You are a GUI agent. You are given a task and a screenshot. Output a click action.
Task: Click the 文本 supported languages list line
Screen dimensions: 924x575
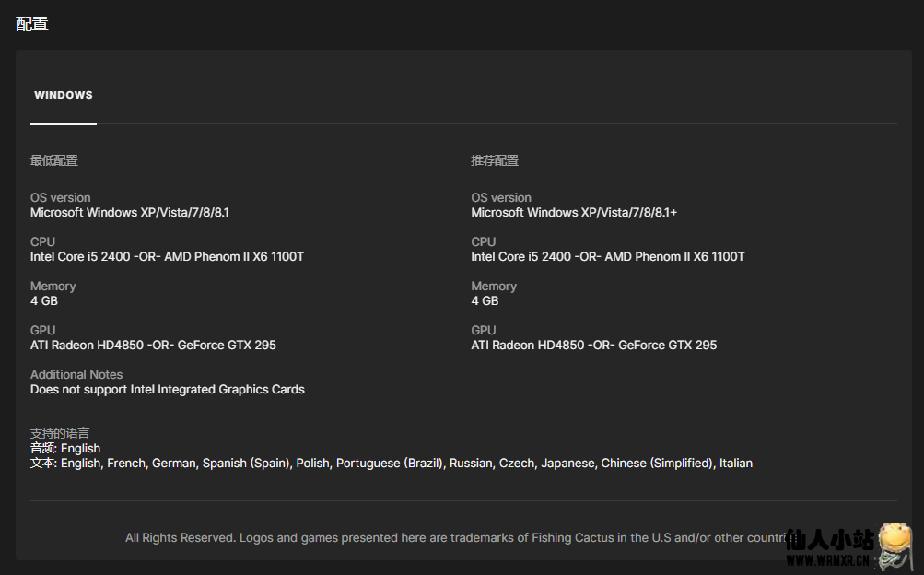(392, 464)
